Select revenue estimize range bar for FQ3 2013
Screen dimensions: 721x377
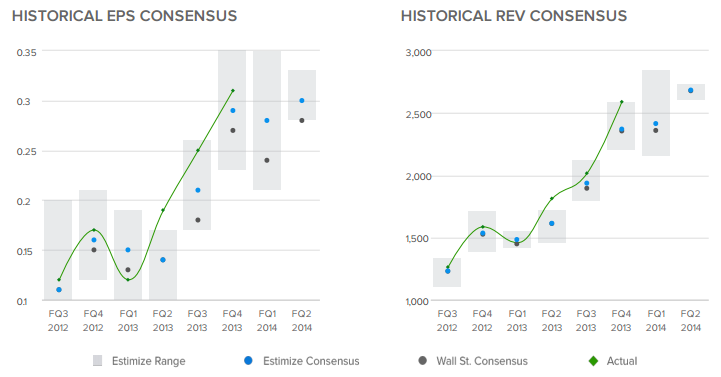(x=586, y=180)
